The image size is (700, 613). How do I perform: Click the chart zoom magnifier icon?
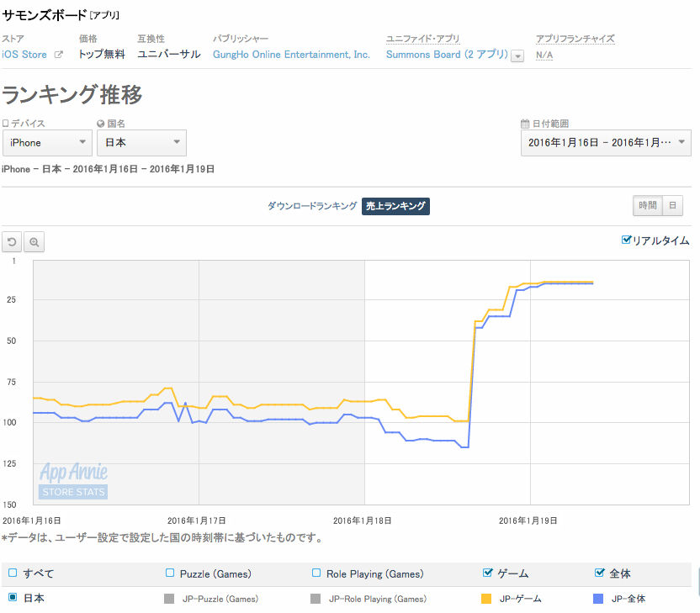(x=34, y=242)
